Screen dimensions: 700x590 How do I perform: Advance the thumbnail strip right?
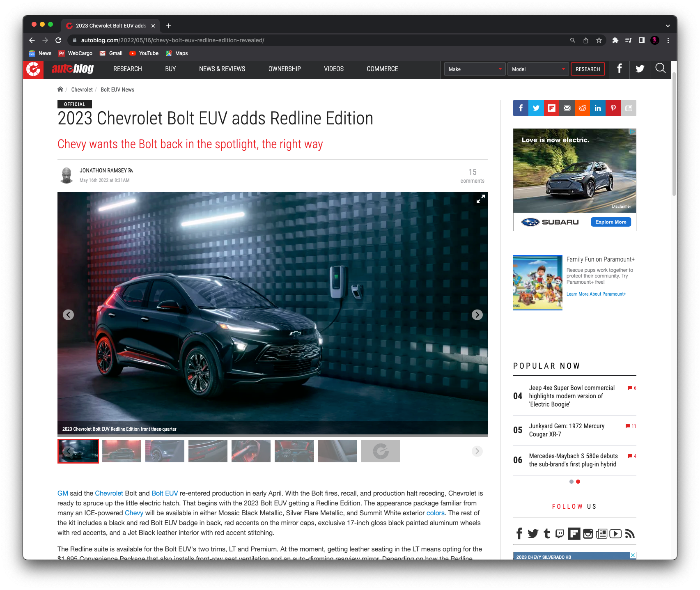(x=477, y=451)
